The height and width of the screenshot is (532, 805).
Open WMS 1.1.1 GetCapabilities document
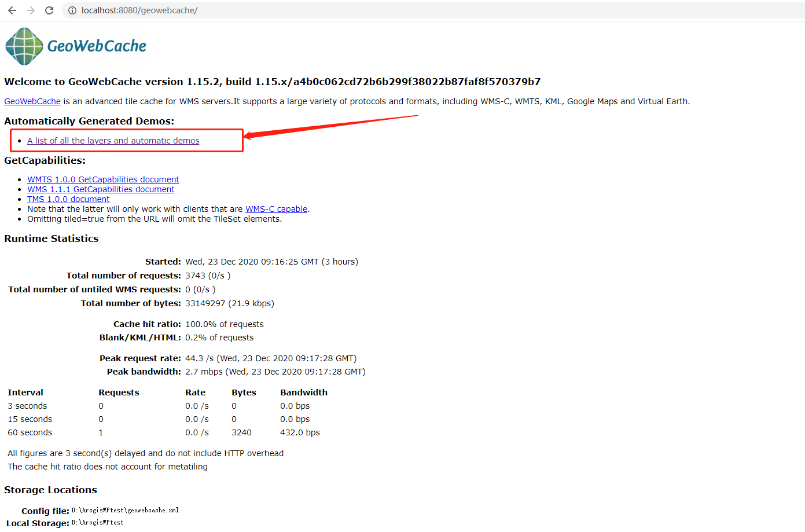pyautogui.click(x=101, y=189)
